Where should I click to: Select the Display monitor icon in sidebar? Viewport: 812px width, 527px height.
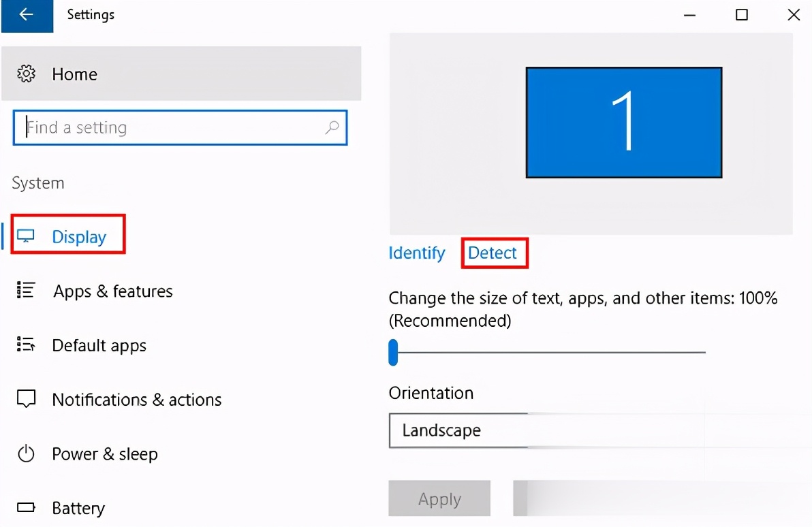tap(26, 236)
